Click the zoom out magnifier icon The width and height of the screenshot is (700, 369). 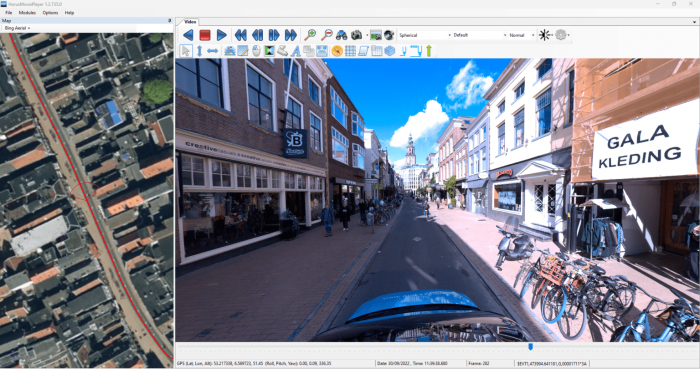(x=327, y=35)
